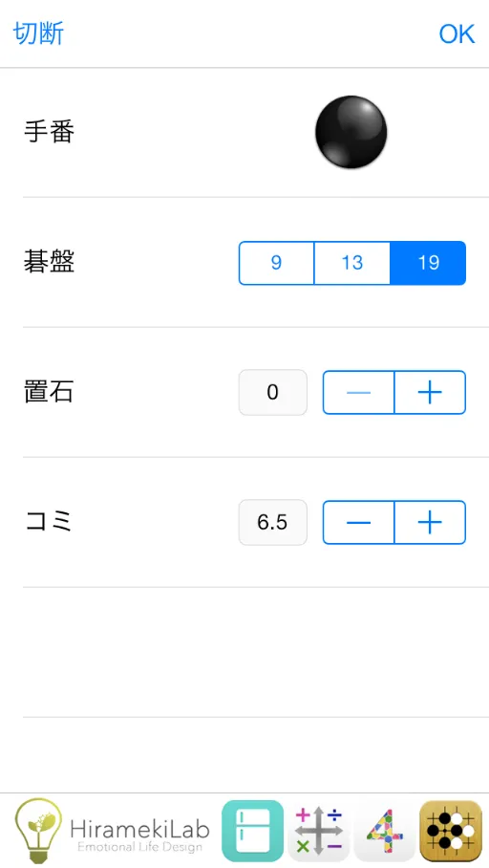Tap the 置石 value field showing 0
The width and height of the screenshot is (489, 868).
(x=273, y=393)
